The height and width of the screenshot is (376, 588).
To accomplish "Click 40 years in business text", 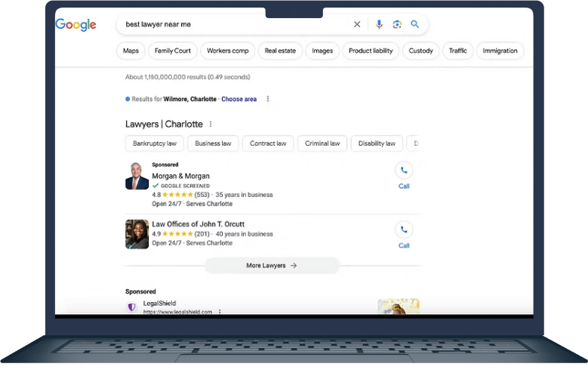I will point(244,234).
